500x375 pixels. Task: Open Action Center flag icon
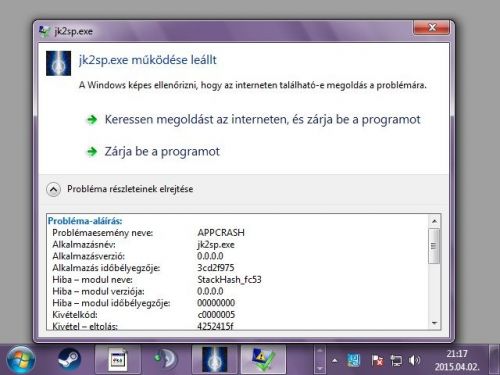(x=377, y=360)
